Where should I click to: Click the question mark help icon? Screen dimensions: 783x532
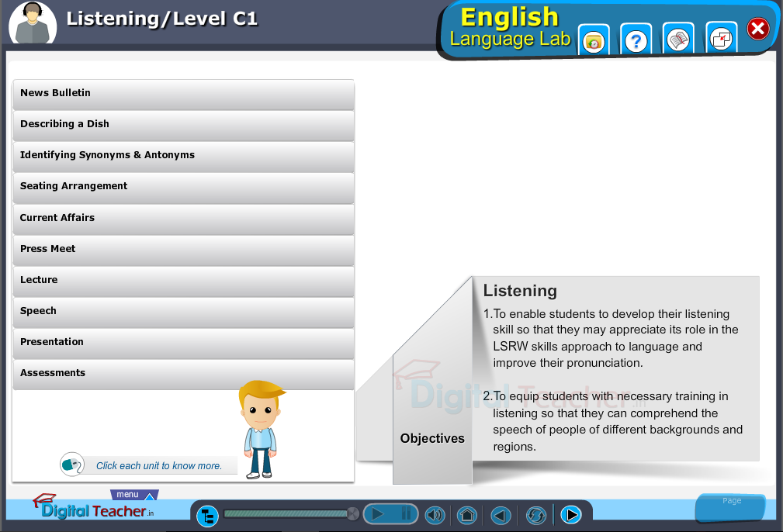(636, 40)
